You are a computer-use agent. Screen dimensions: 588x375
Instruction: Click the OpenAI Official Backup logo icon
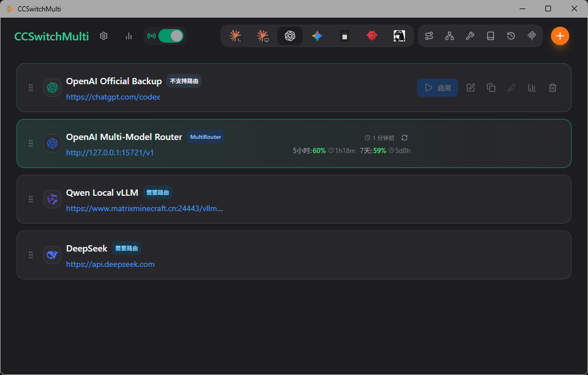point(52,88)
